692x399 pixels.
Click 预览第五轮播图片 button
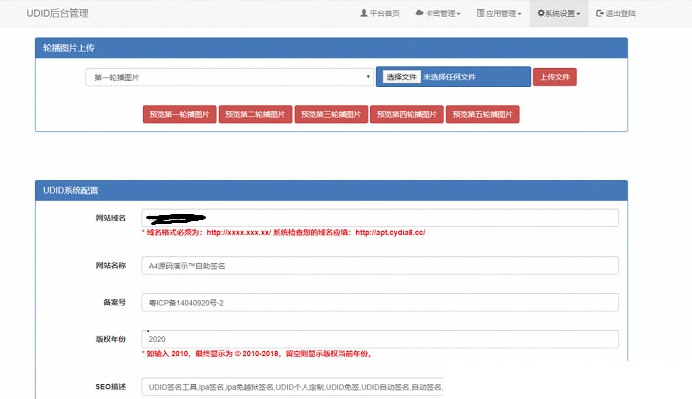point(482,114)
